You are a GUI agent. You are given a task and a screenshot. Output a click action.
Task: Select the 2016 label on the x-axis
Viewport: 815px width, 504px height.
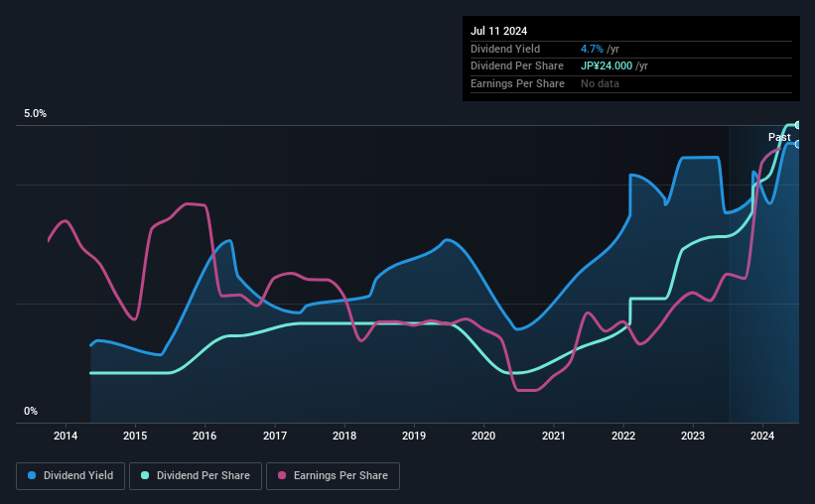(204, 436)
